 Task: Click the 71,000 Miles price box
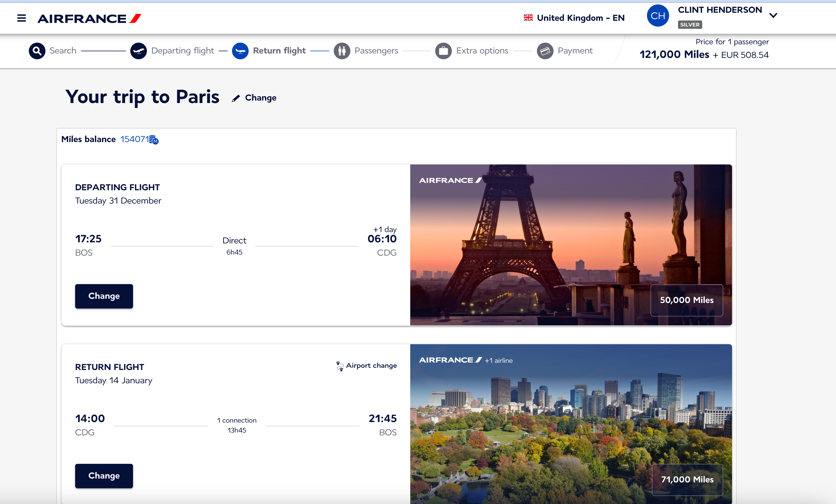[x=687, y=480]
